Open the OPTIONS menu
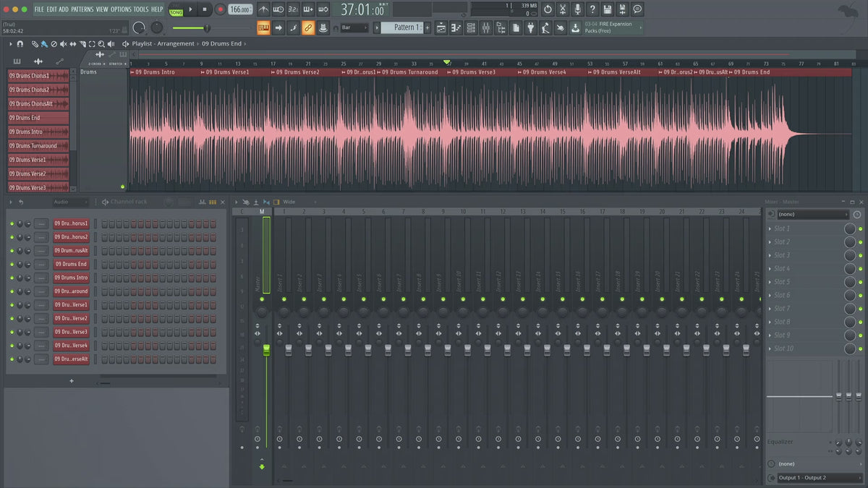Screen dimensions: 868x488 coord(121,9)
